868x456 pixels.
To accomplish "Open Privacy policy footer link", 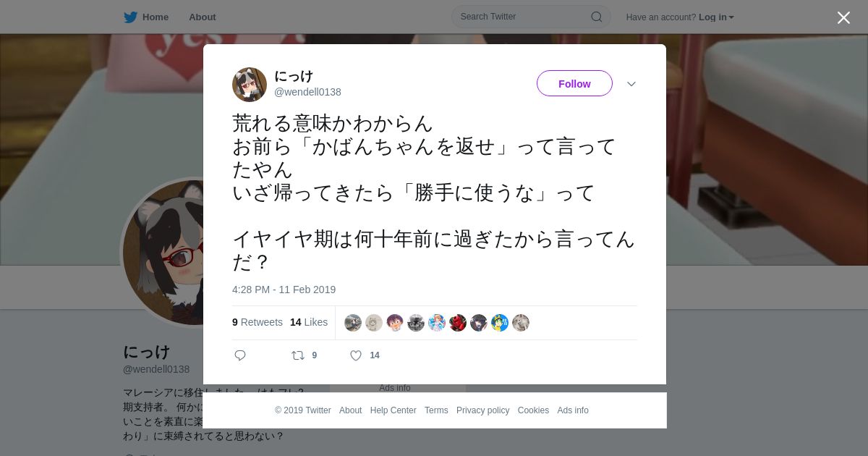I will 482,410.
